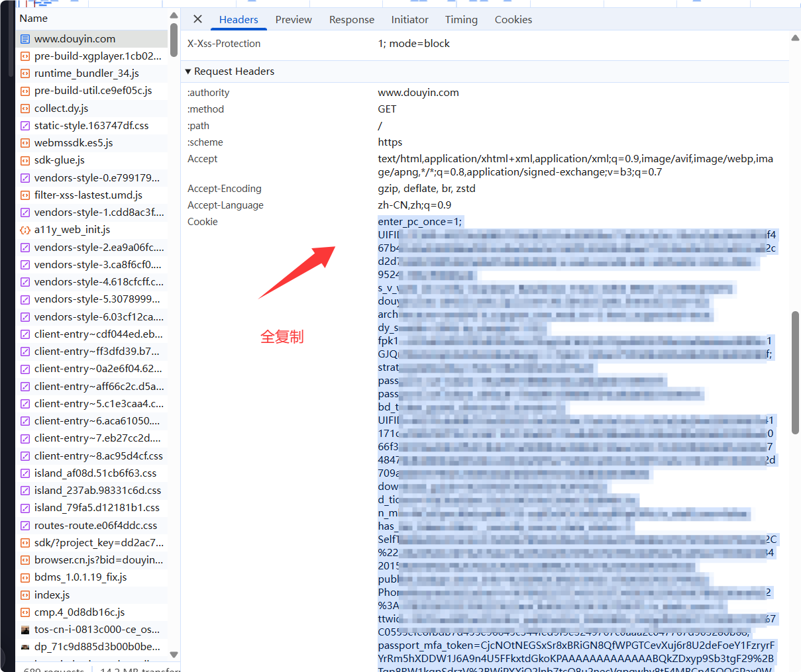
Task: Collapse the Request Headers section
Action: [x=188, y=72]
